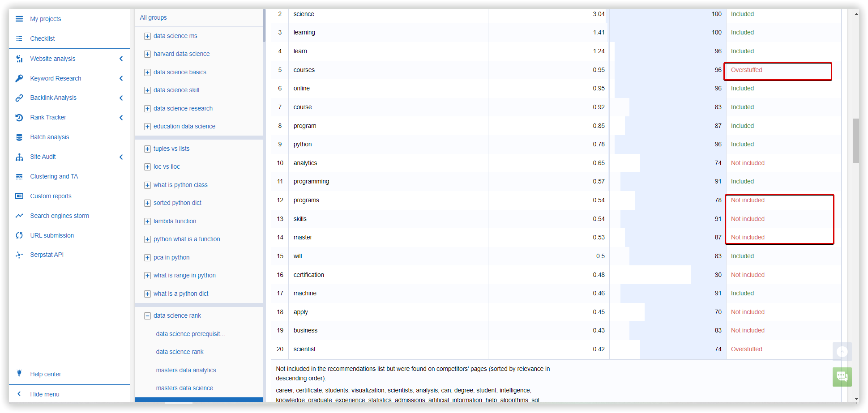Click the Backlink Analysis chain icon
Screen dimensions: 868x413
(x=19, y=98)
